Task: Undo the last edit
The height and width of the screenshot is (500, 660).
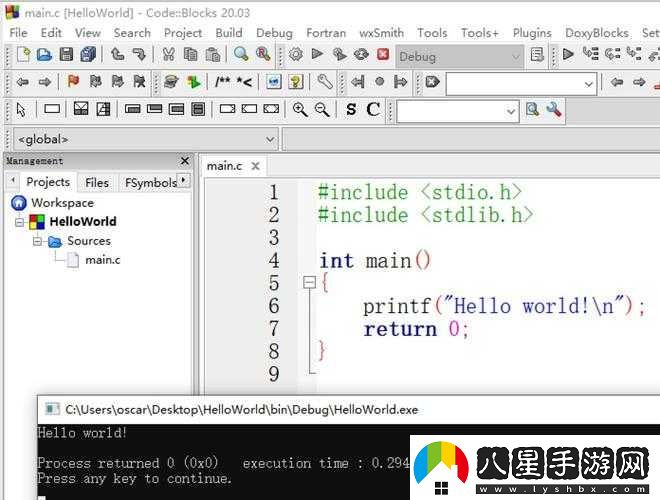Action: tap(117, 55)
